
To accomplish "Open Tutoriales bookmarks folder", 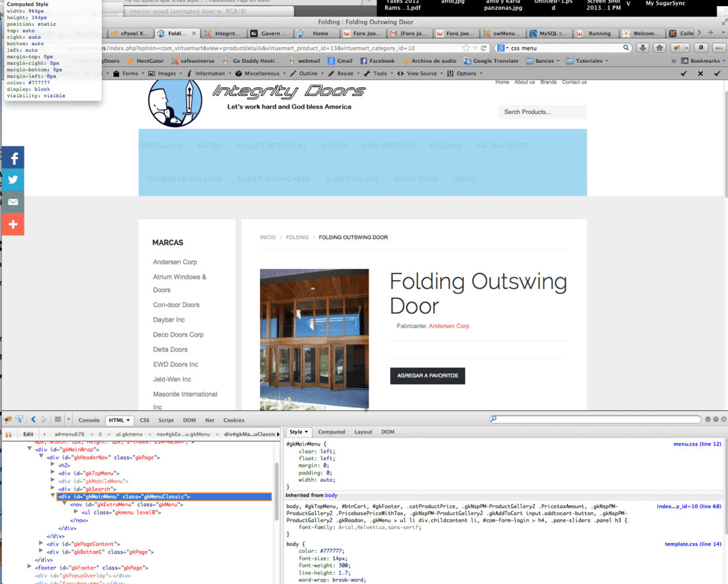I will [x=587, y=61].
